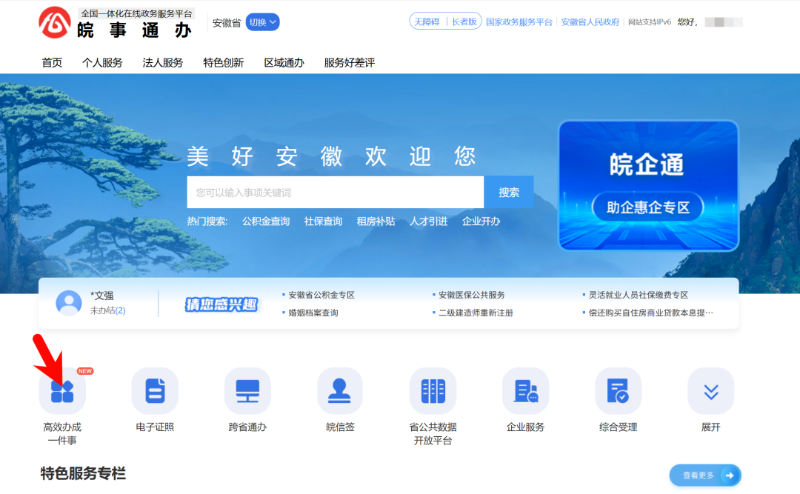Switch to 长者版 elderly mode
Screen dimensions: 800x494
pos(464,21)
